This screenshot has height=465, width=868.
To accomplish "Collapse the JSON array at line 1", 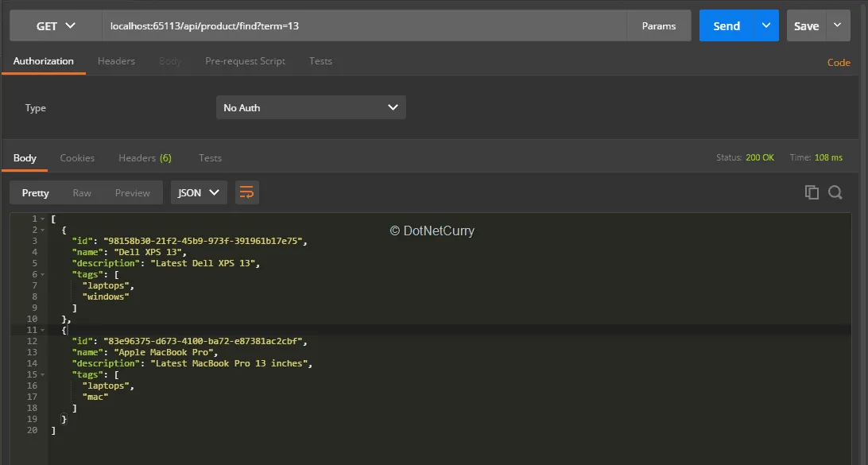I will tap(43, 219).
